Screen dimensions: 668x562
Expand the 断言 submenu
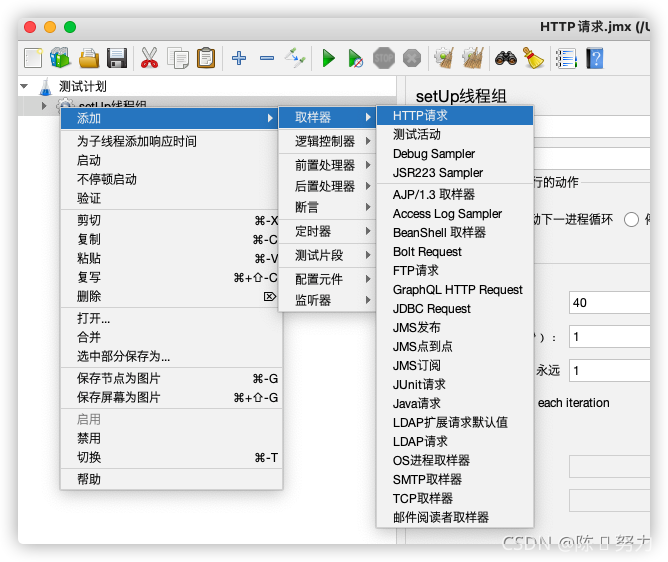tap(327, 207)
